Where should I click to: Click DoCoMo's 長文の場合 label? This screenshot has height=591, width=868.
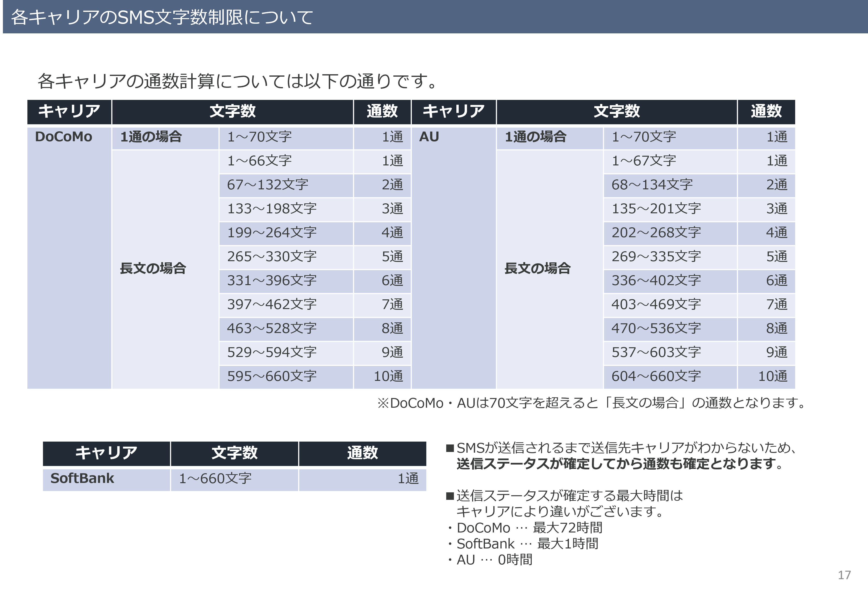tap(153, 268)
